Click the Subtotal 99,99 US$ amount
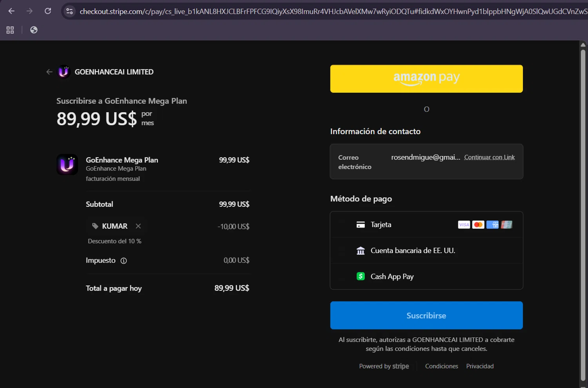Screen dimensions: 588x388 [x=234, y=204]
